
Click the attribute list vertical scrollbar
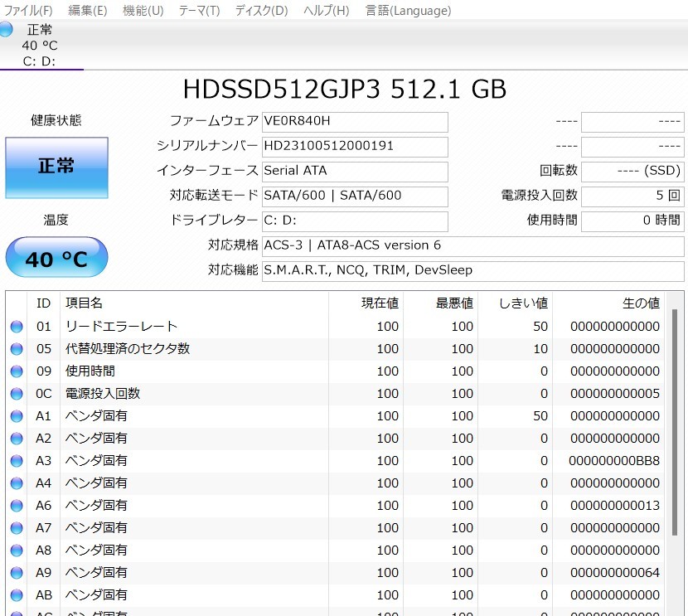[674, 415]
